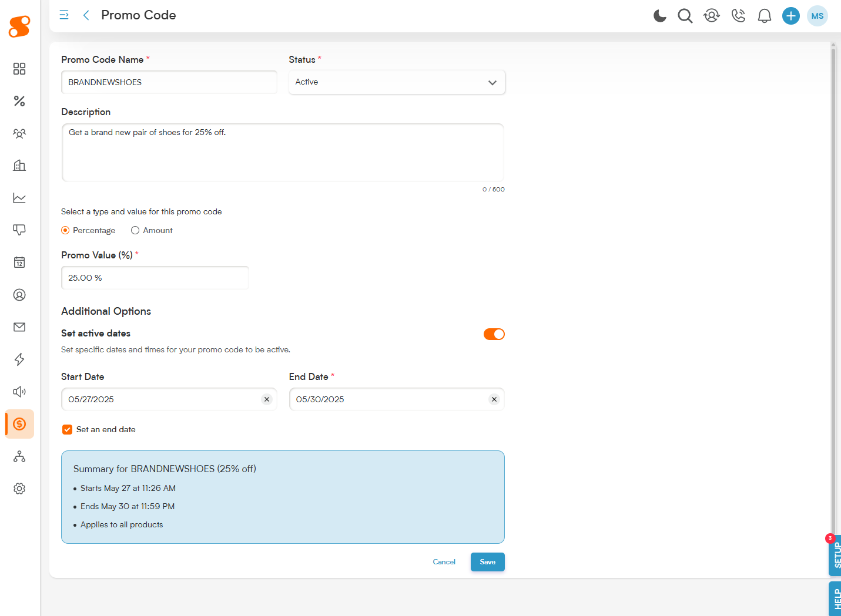841x616 pixels.
Task: Go back with the left chevron arrow
Action: pos(86,15)
